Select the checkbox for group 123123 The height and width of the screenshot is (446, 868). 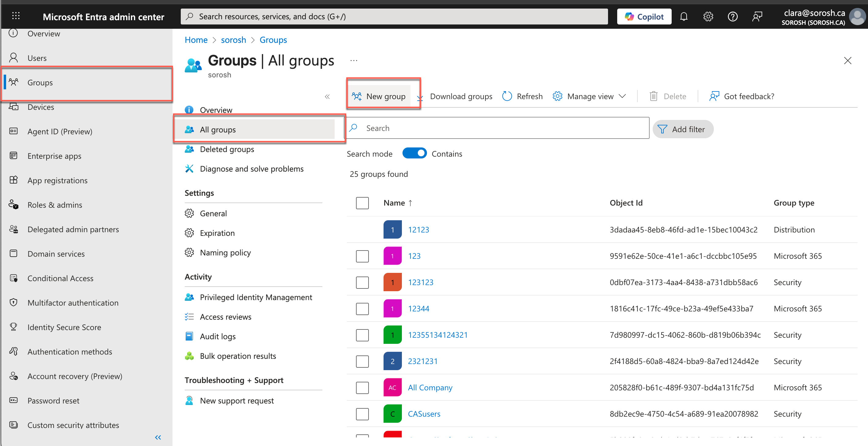pyautogui.click(x=362, y=282)
